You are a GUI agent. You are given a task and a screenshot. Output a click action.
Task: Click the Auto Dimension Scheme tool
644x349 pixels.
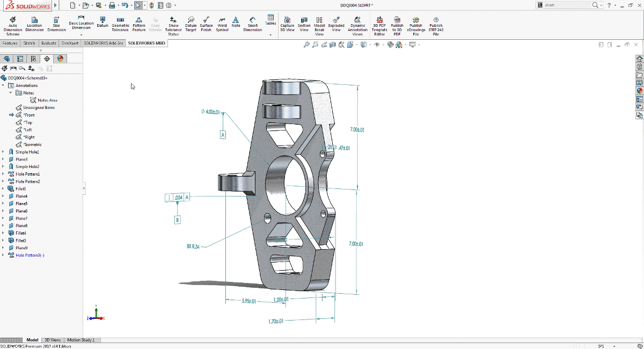click(x=13, y=25)
